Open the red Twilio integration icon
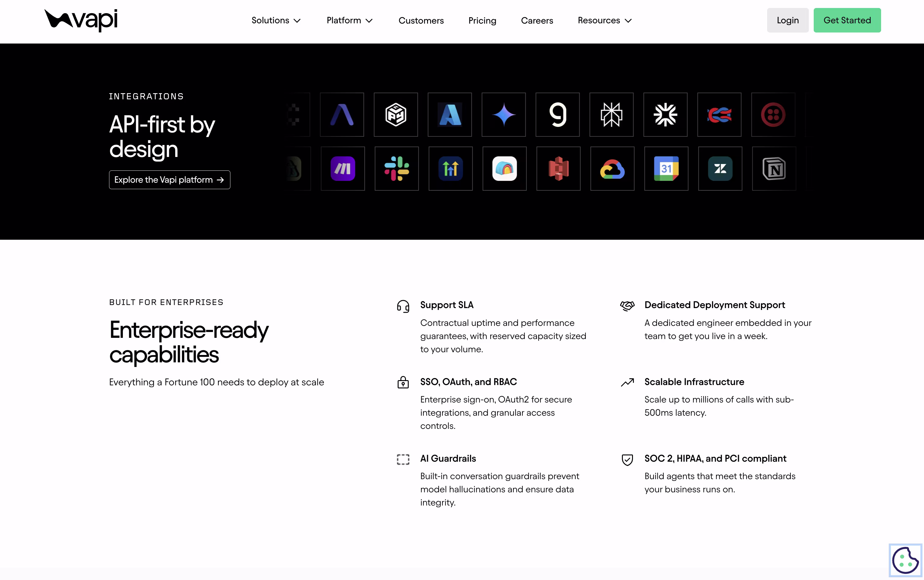The image size is (924, 580). pos(773,114)
